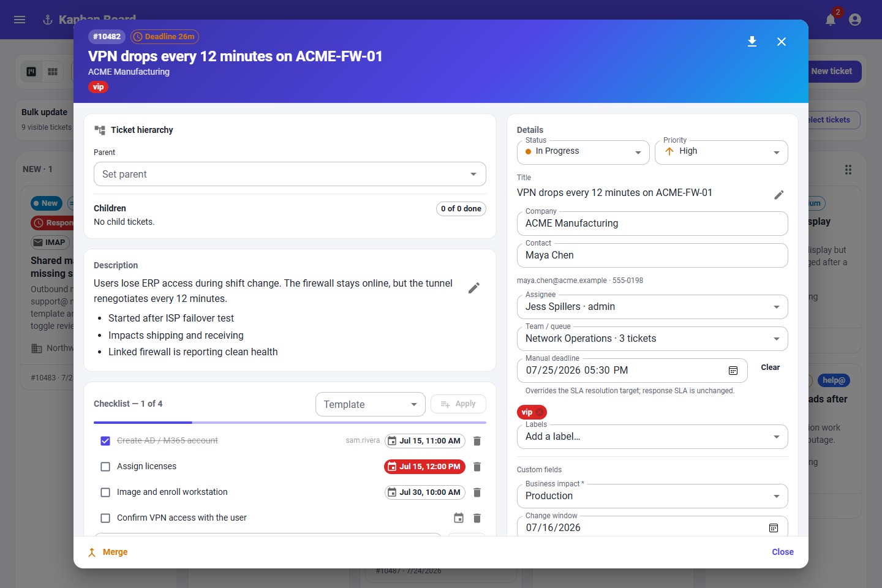This screenshot has width=882, height=588.
Task: Open the Assignee Jess Spillers dropdown
Action: [x=652, y=307]
